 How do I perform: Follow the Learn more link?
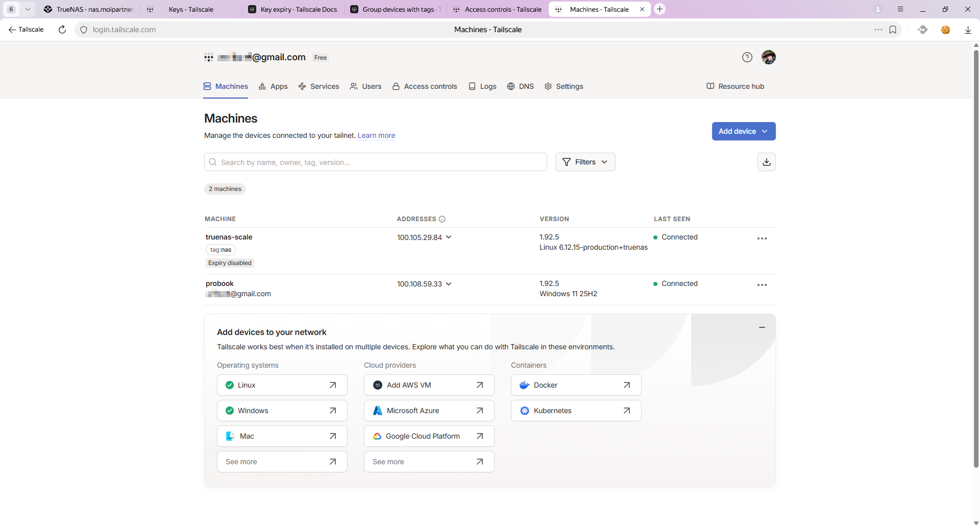376,135
